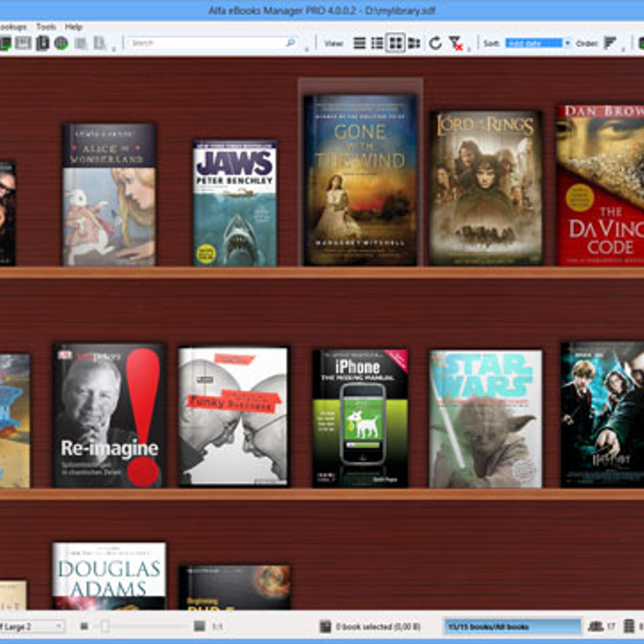
Task: Click the green icon at toolbar far right
Action: (x=642, y=43)
